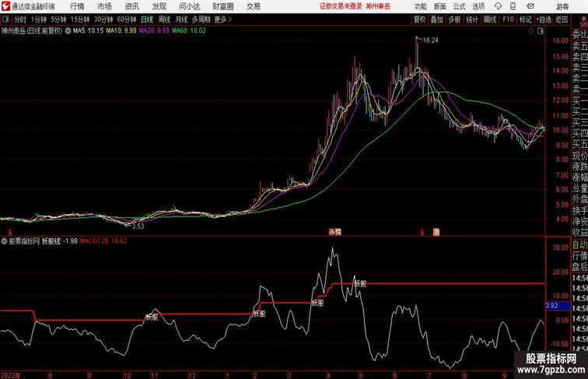The width and height of the screenshot is (588, 379).
Task: Add stock via +自选 button
Action: click(544, 19)
